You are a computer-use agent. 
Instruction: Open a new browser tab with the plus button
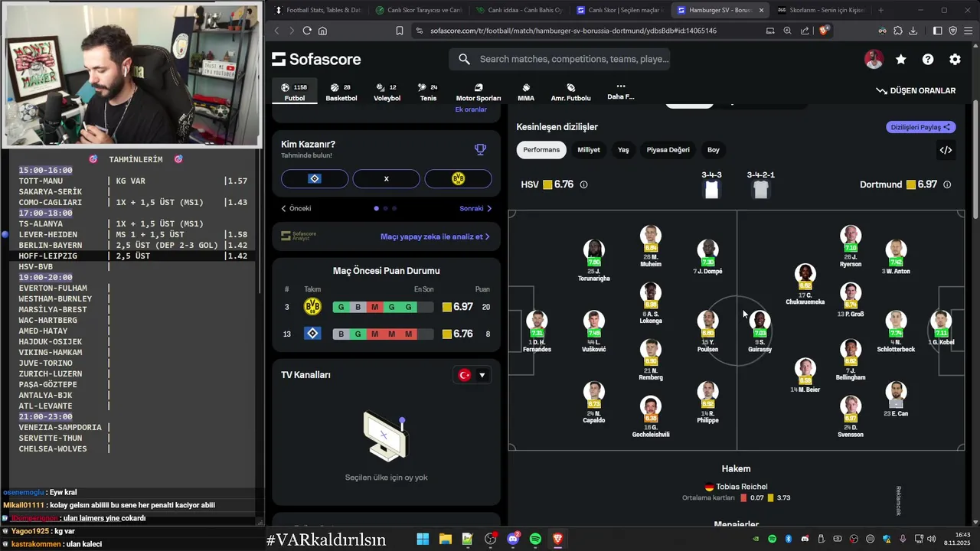(x=880, y=10)
